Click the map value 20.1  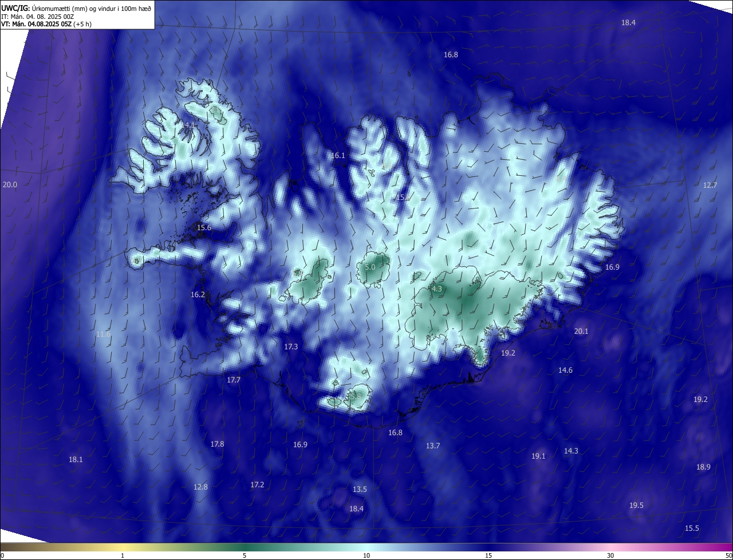coord(581,331)
